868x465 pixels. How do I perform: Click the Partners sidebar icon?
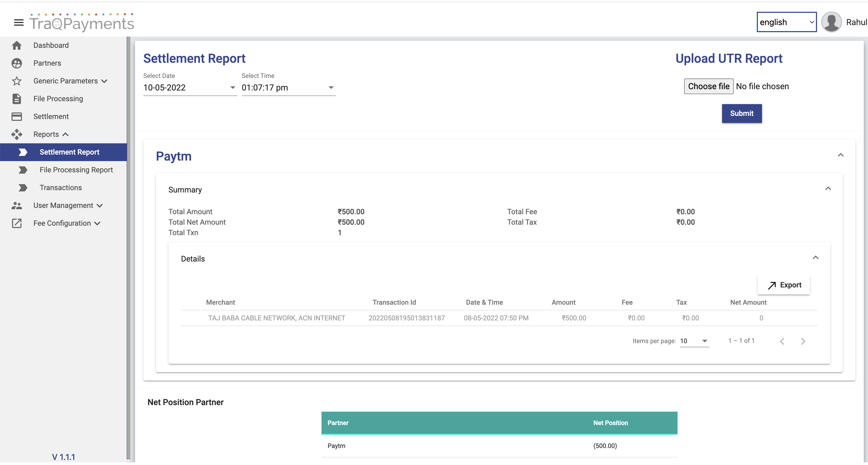[16, 63]
